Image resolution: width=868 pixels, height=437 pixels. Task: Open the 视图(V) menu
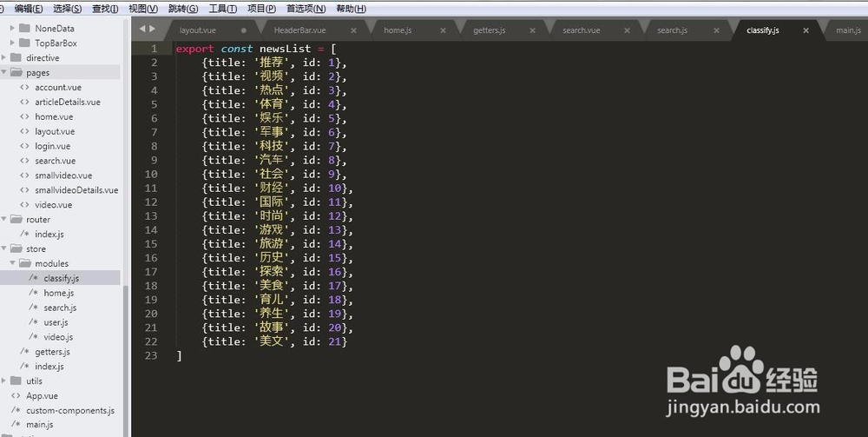(x=143, y=9)
